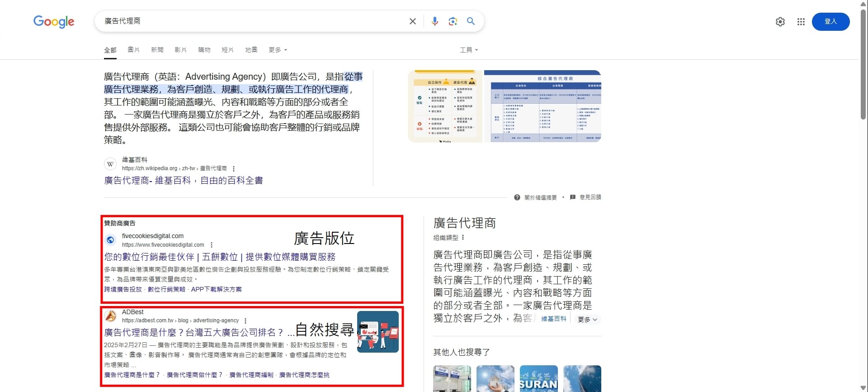This screenshot has height=392, width=868.
Task: Select the 全部 tab
Action: (110, 50)
